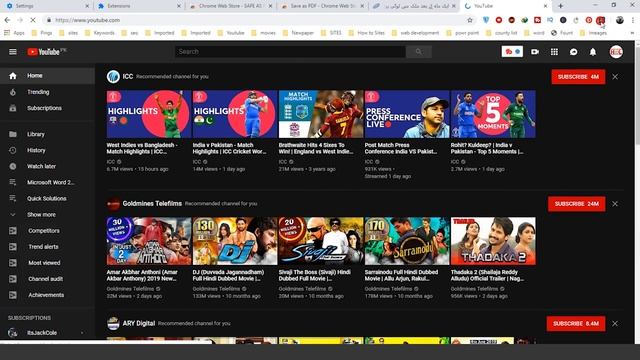
Task: Open the movies bookmark folder
Action: tap(263, 33)
